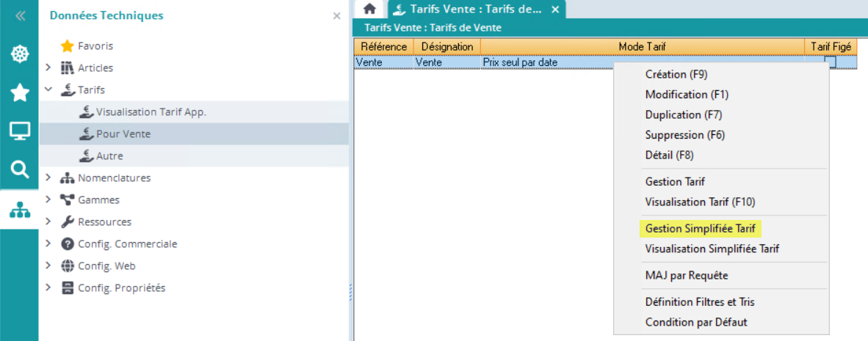Collapse the sidebar with double chevron icon
The width and height of the screenshot is (868, 341).
click(20, 15)
